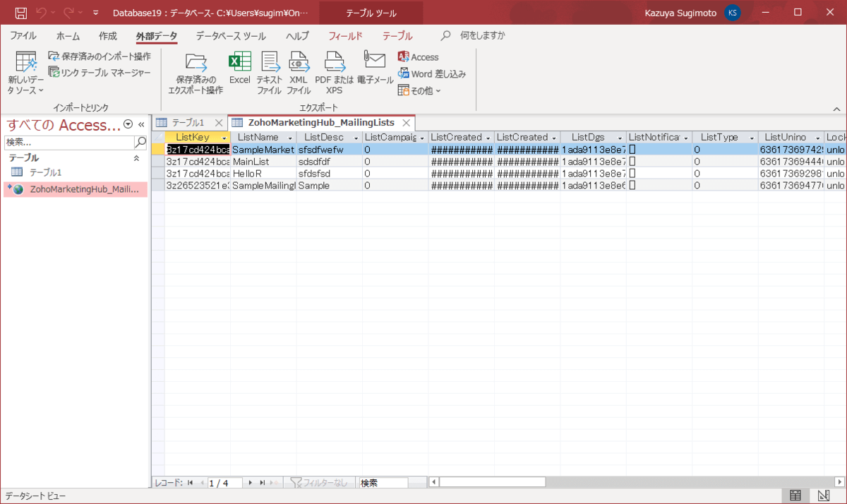Screen dimensions: 847x504
Task: Go to first record button
Action: pyautogui.click(x=190, y=483)
